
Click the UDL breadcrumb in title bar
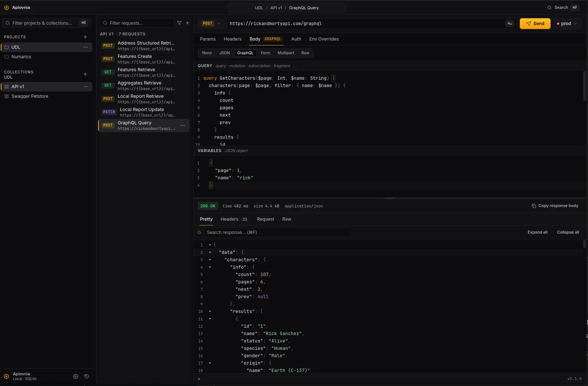(x=259, y=8)
